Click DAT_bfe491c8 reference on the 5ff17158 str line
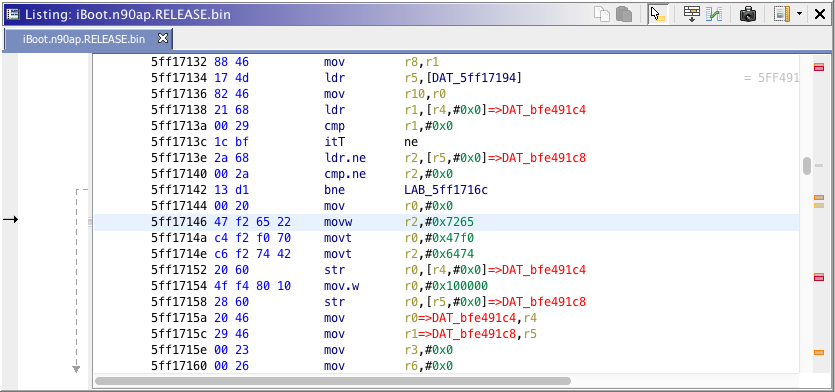This screenshot has height=392, width=835. click(x=544, y=302)
